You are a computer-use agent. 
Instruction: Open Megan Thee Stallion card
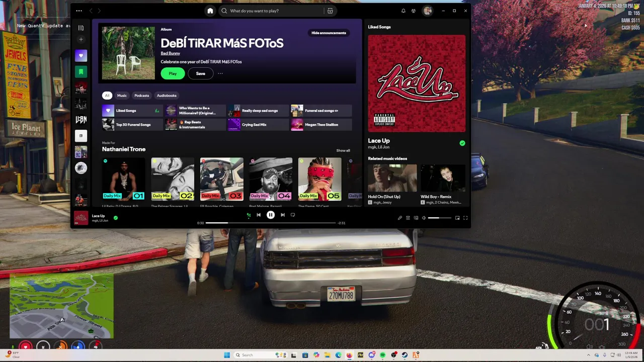tap(321, 125)
